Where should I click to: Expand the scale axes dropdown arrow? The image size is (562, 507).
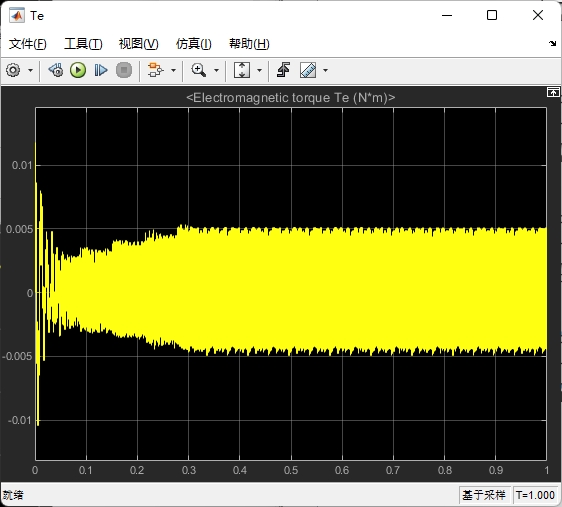coord(259,70)
